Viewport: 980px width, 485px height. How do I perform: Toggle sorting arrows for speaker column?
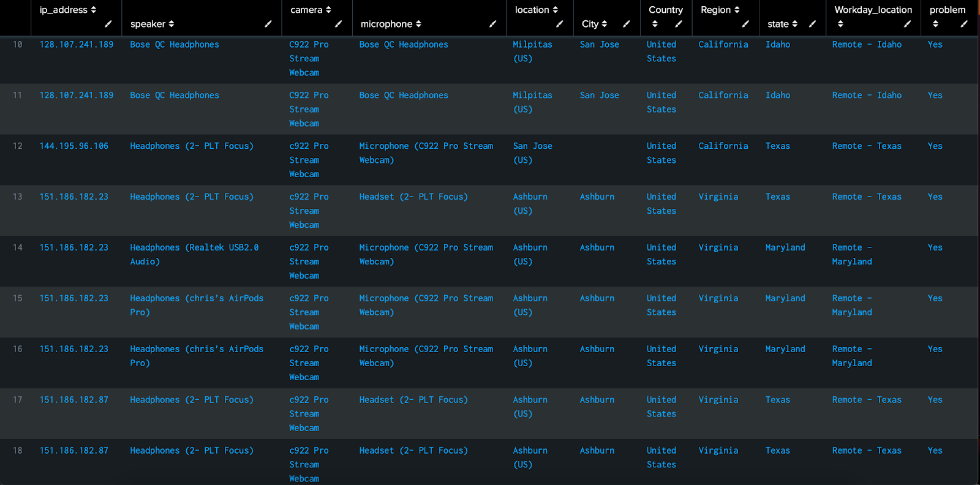click(171, 24)
